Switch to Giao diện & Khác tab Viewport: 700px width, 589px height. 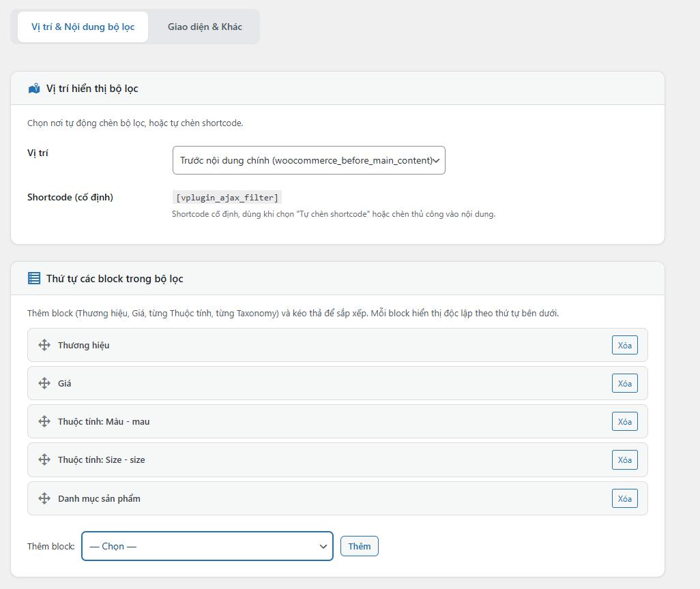205,27
